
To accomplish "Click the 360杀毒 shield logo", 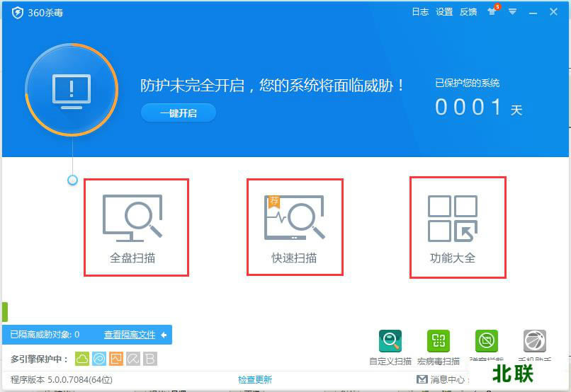I will pos(18,13).
